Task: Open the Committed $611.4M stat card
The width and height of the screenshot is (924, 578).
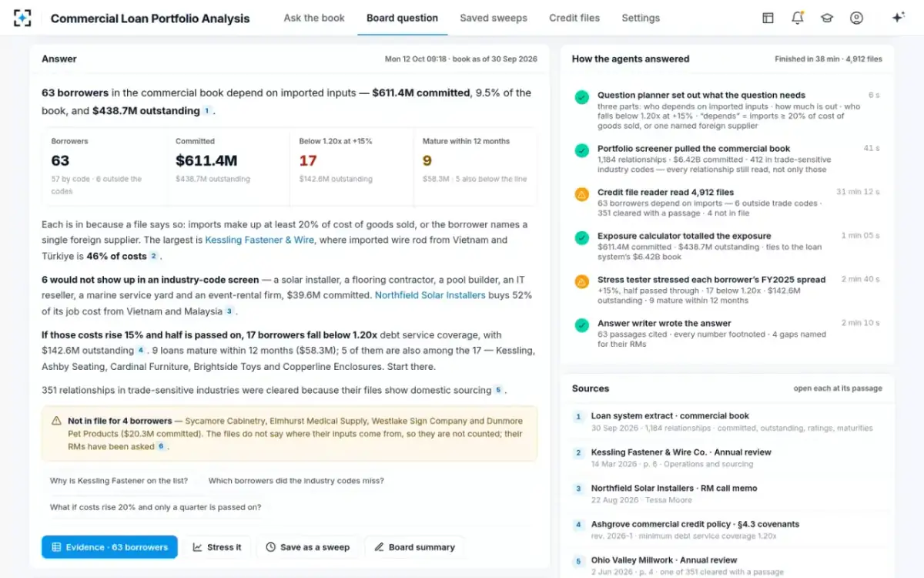Action: click(228, 167)
